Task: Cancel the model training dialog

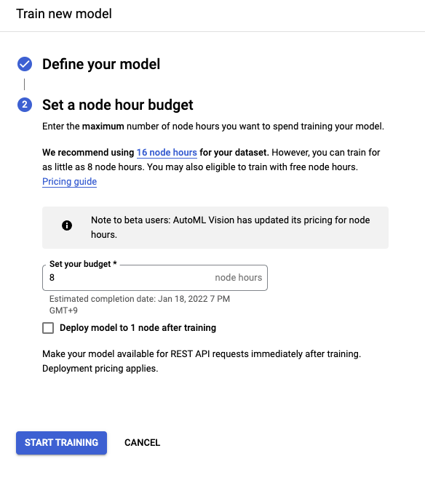Action: pyautogui.click(x=142, y=443)
